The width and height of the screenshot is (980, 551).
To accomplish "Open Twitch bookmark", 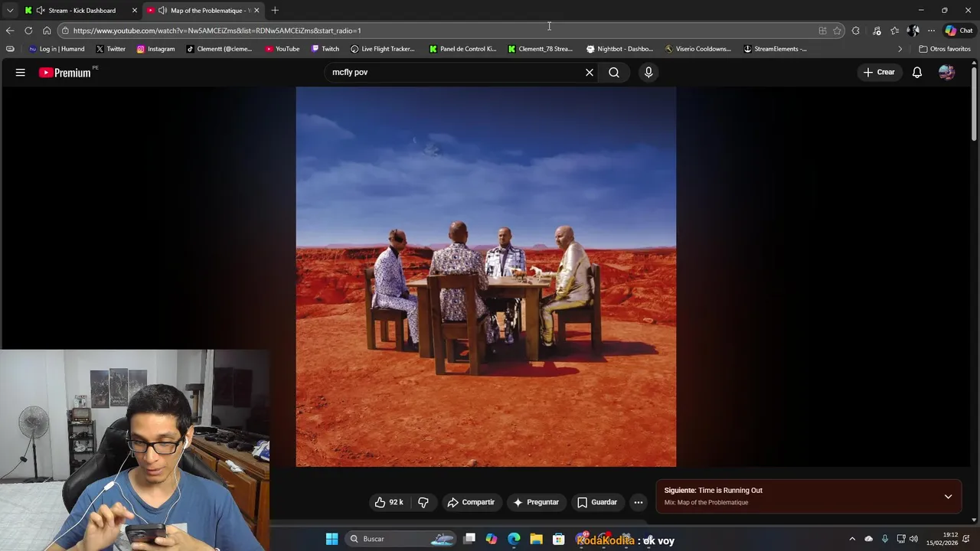I will (x=325, y=49).
